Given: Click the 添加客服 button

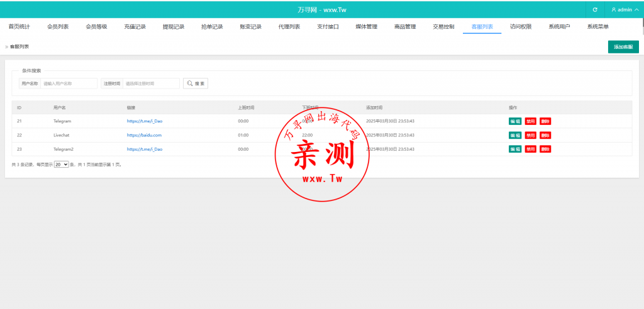Looking at the screenshot, I should point(623,46).
